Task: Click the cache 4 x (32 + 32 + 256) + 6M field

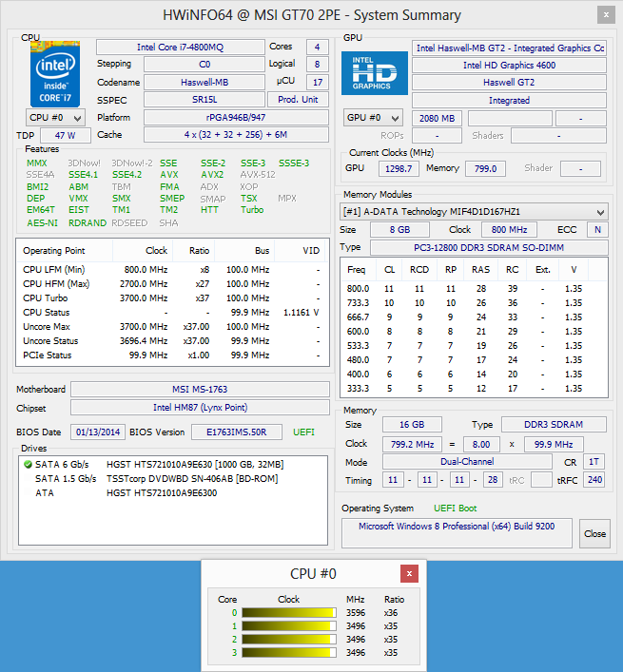Action: click(236, 135)
